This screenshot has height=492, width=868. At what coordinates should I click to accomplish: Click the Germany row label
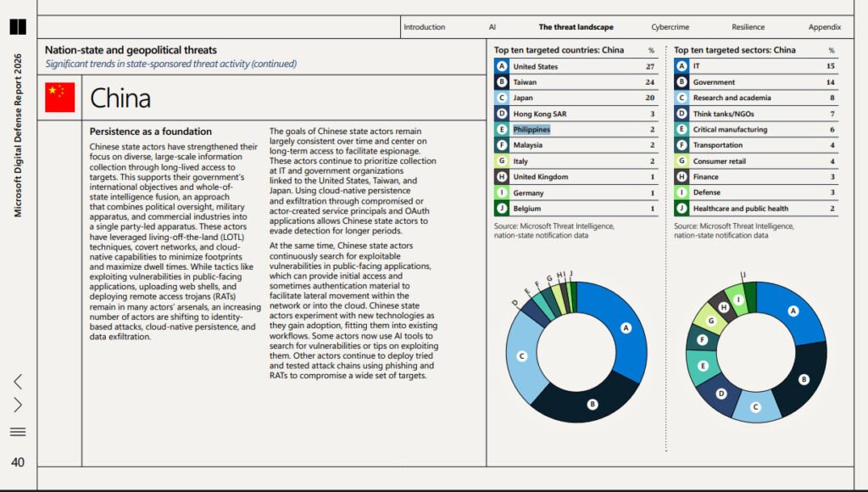(x=528, y=193)
